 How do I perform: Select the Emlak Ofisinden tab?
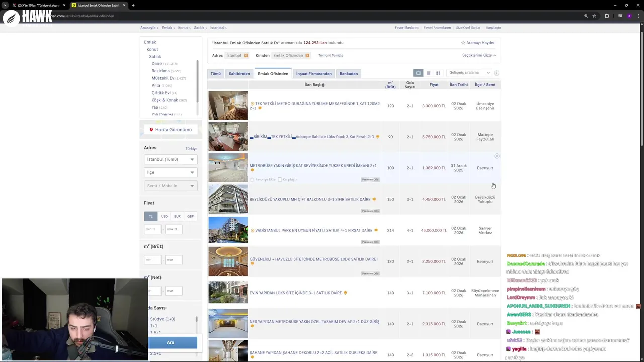pos(273,74)
